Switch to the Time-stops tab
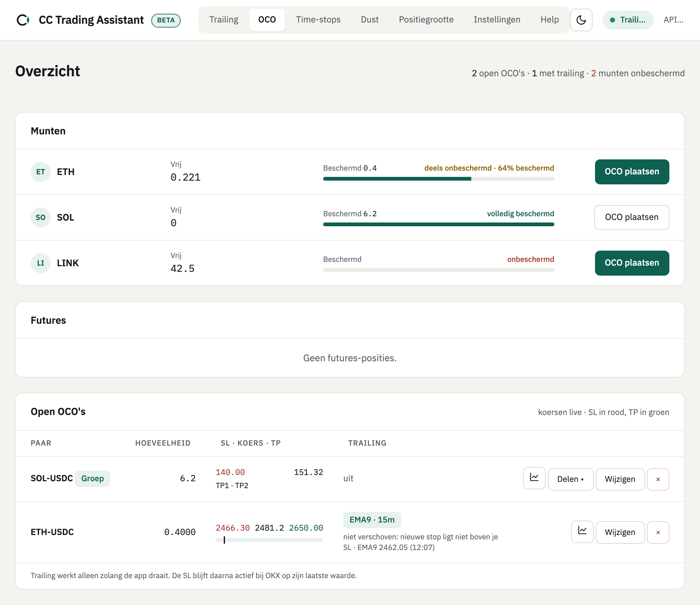The image size is (700, 605). point(318,20)
